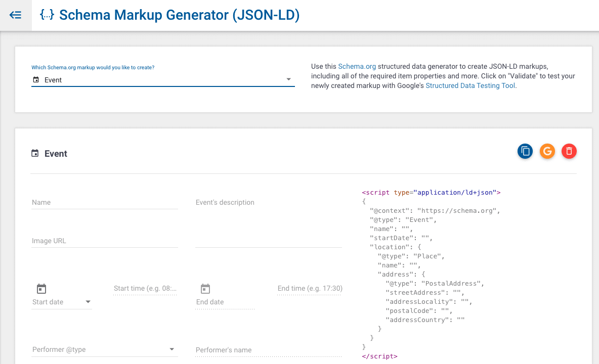Focus the Name input field
Screen dimensions: 599x364
coord(105,203)
